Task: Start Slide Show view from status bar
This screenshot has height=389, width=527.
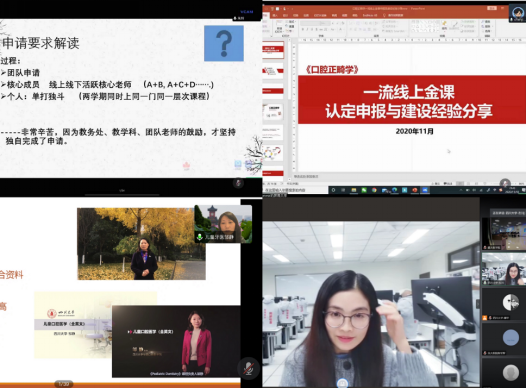Action: (x=485, y=184)
